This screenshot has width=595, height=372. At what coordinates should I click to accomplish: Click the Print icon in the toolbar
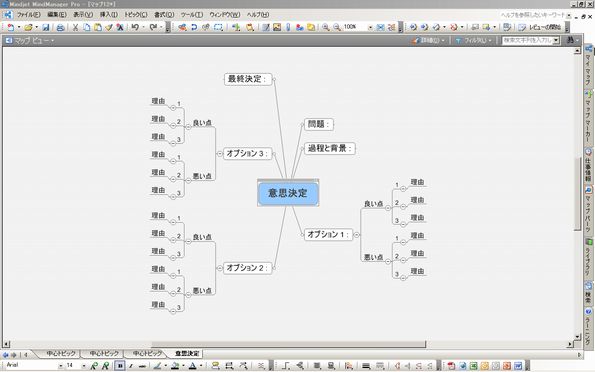(60, 27)
